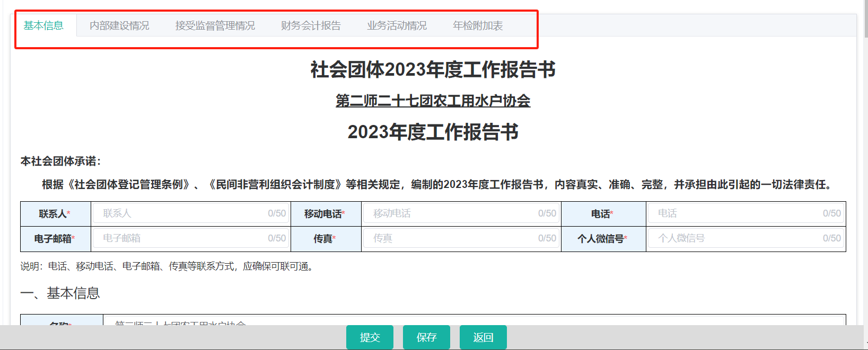Click the 保存 button
Image resolution: width=868 pixels, height=350 pixels.
point(426,337)
